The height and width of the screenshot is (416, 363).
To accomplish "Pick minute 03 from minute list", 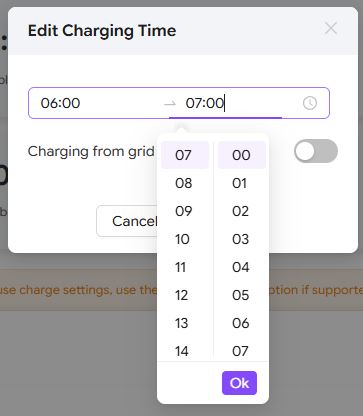I will 242,239.
